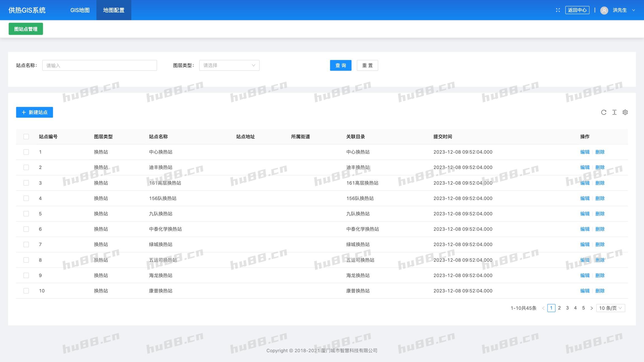Go to page 3 of results
The width and height of the screenshot is (644, 362).
567,308
